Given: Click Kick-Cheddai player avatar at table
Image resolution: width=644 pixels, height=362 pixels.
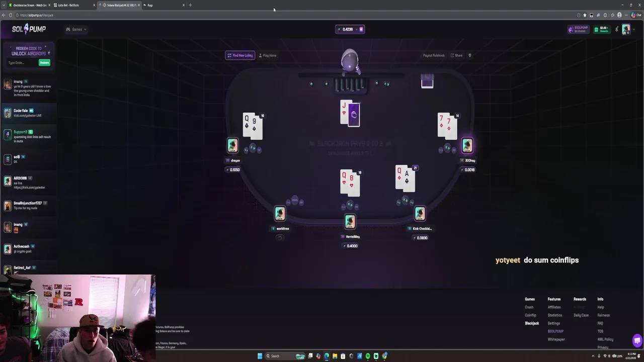Looking at the screenshot, I should coord(420,214).
